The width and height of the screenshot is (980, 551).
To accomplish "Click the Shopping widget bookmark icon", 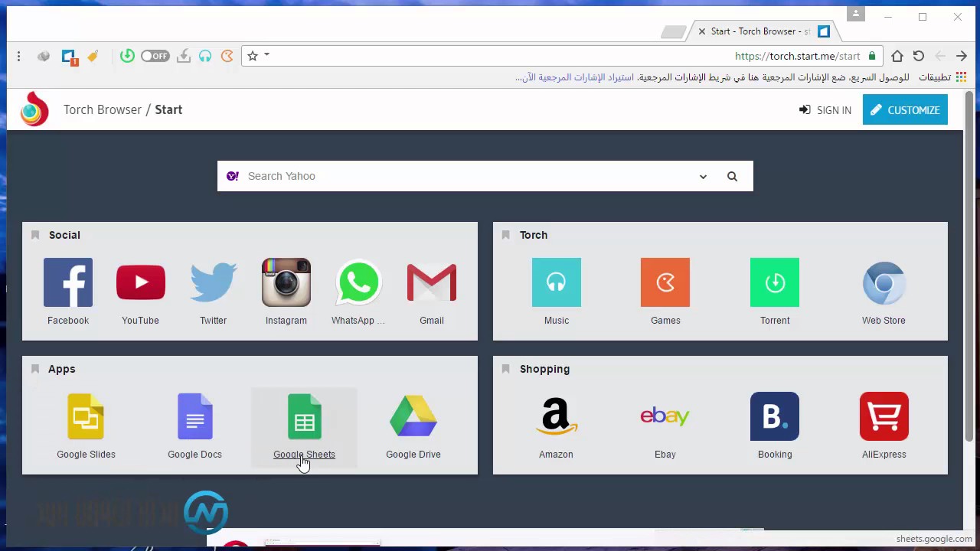I will point(505,369).
